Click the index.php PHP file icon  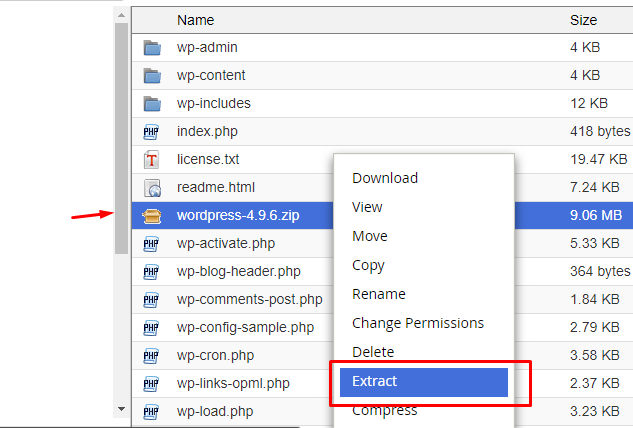pyautogui.click(x=151, y=132)
